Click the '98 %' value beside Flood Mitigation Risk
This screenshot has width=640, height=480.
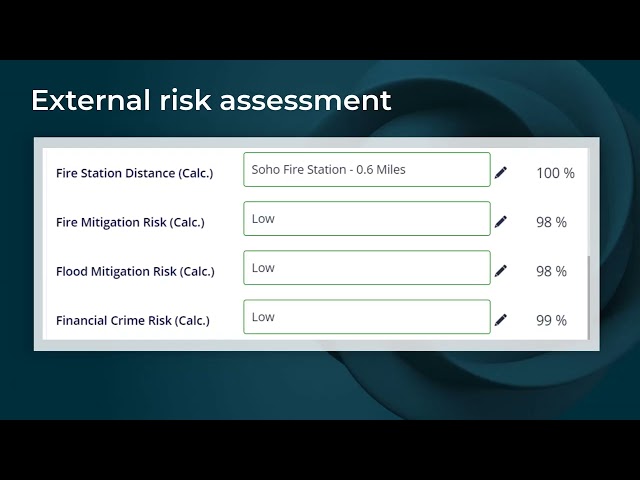click(551, 271)
